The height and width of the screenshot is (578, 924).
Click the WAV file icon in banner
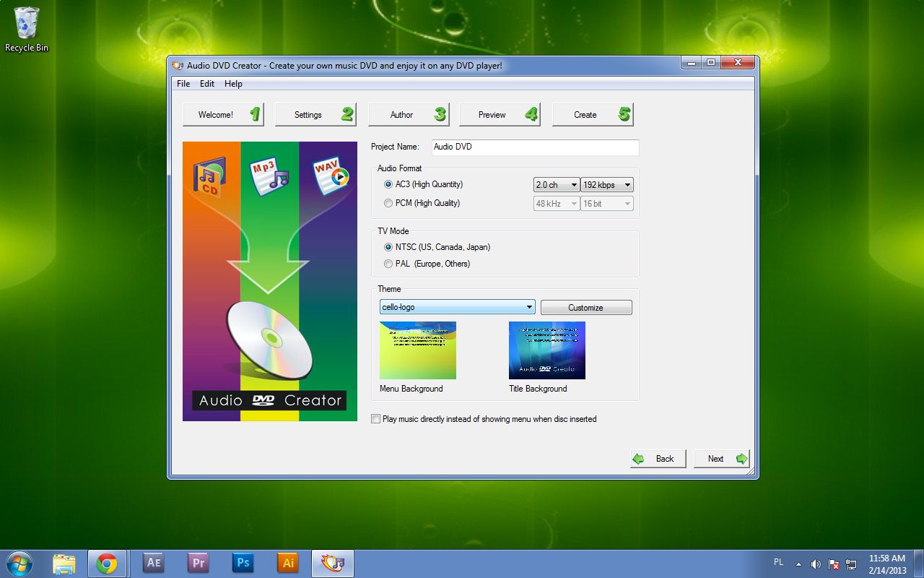pos(331,177)
